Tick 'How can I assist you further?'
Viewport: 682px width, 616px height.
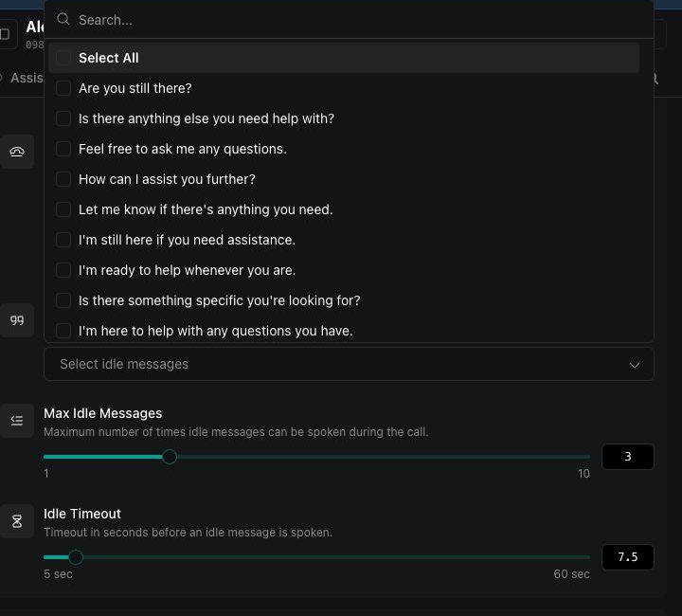coord(63,179)
